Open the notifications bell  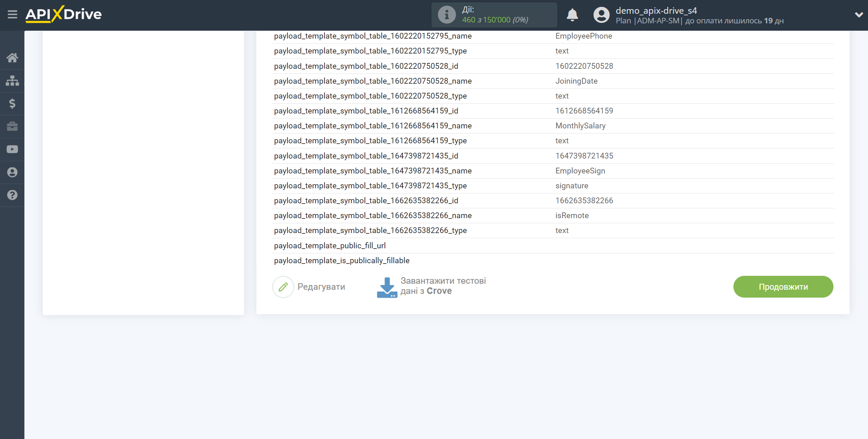pyautogui.click(x=572, y=15)
